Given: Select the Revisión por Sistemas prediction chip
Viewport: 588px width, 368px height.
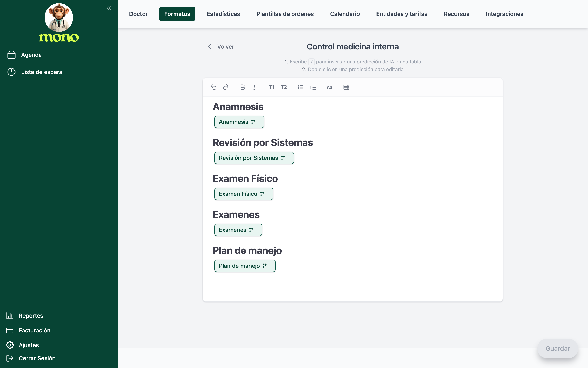Looking at the screenshot, I should tap(254, 158).
